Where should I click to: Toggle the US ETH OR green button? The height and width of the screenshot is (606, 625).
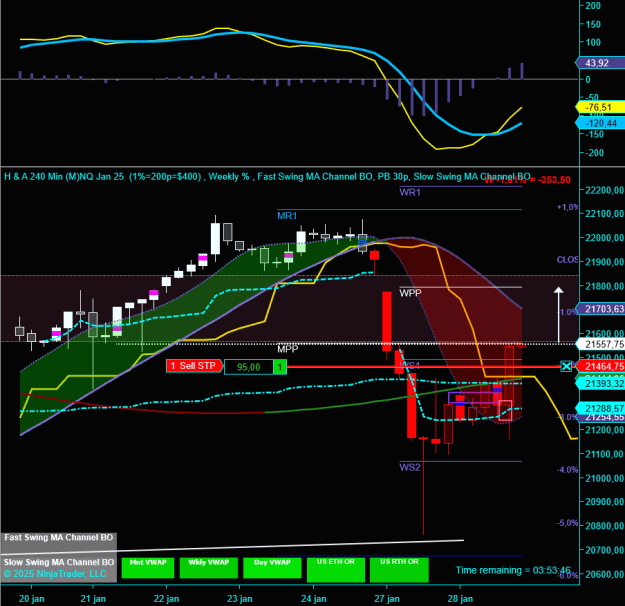click(x=336, y=570)
